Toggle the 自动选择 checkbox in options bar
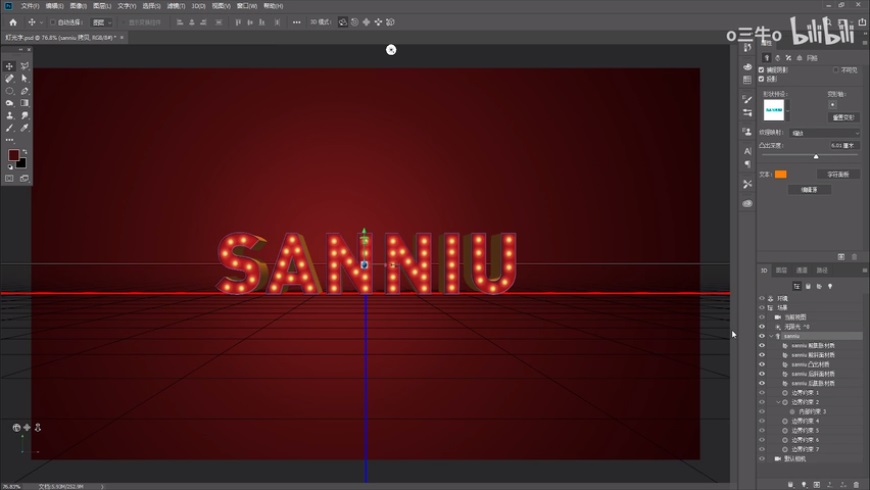 pyautogui.click(x=52, y=22)
